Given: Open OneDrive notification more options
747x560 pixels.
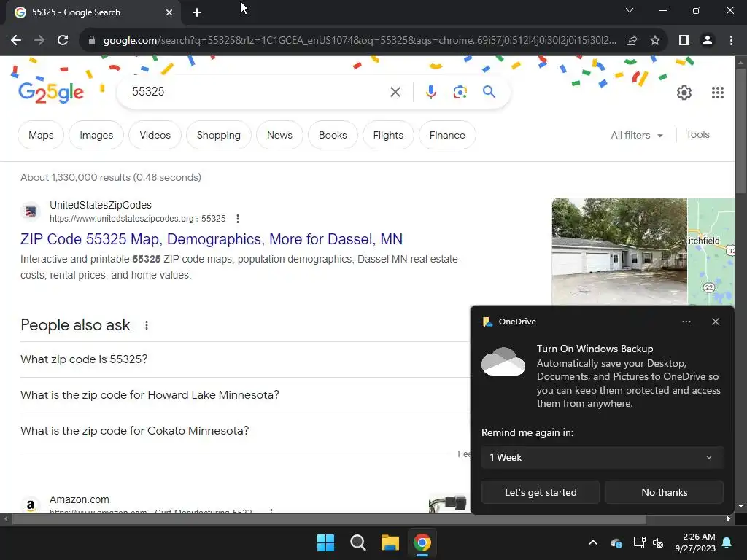Looking at the screenshot, I should point(686,322).
